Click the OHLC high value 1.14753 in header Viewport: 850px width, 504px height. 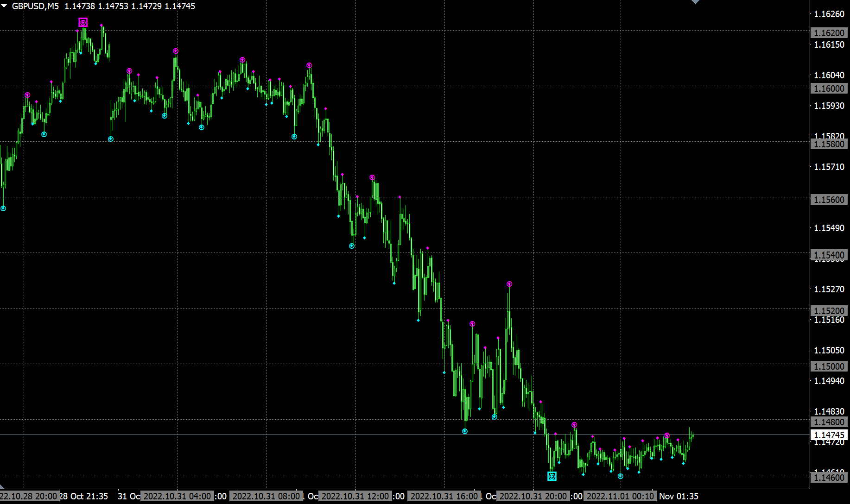tap(113, 6)
